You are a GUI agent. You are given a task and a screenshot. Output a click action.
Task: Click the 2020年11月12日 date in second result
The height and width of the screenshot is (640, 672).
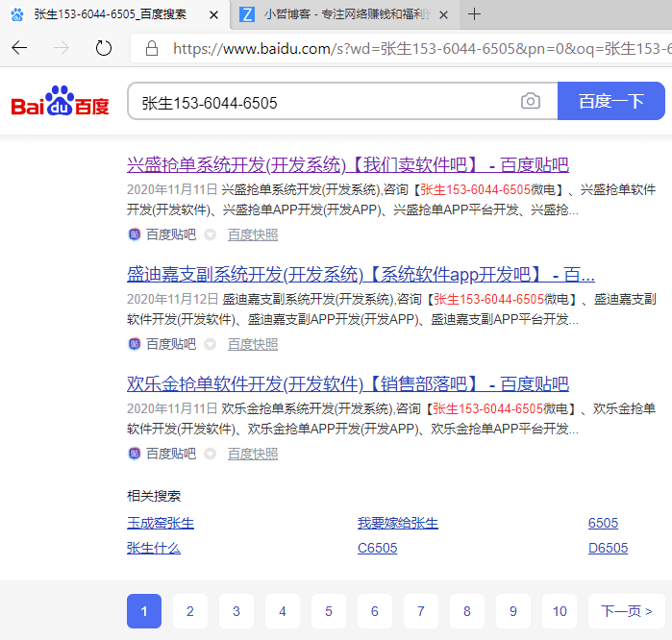tap(173, 299)
